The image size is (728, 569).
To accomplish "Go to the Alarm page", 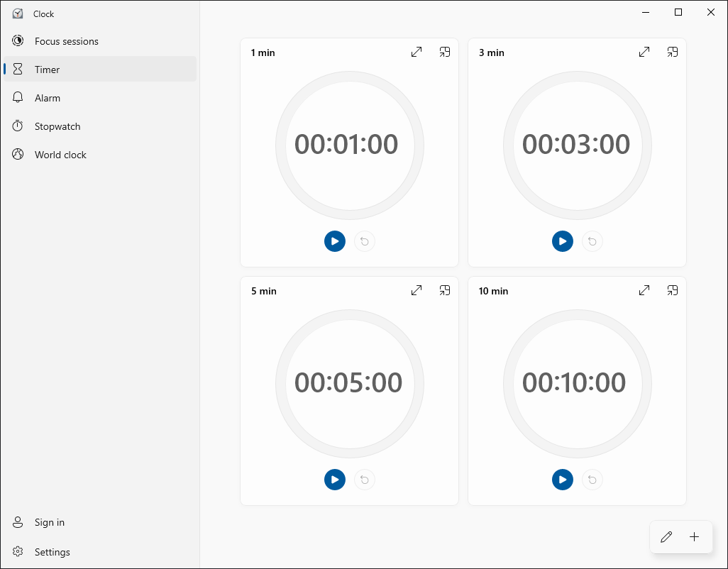I will pos(100,98).
